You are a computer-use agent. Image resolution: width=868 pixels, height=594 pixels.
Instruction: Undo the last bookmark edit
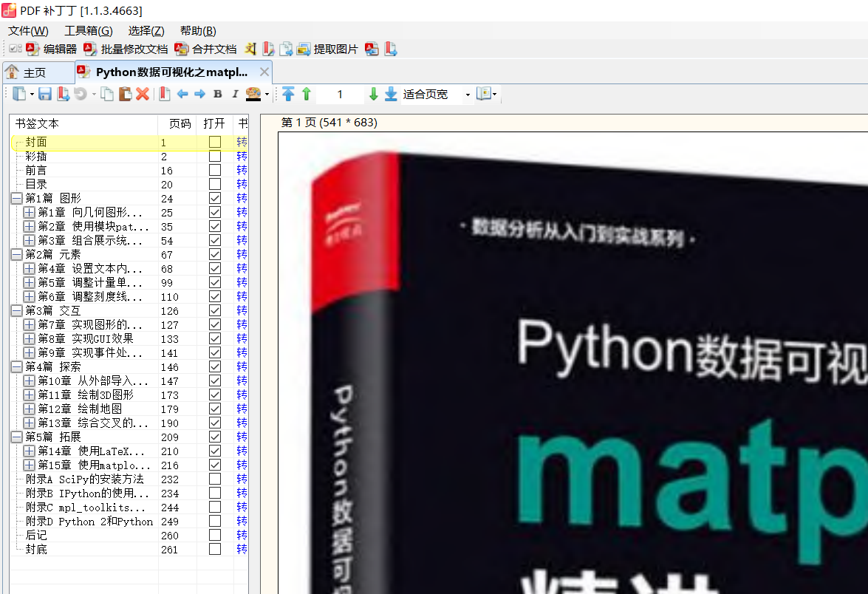(x=81, y=94)
